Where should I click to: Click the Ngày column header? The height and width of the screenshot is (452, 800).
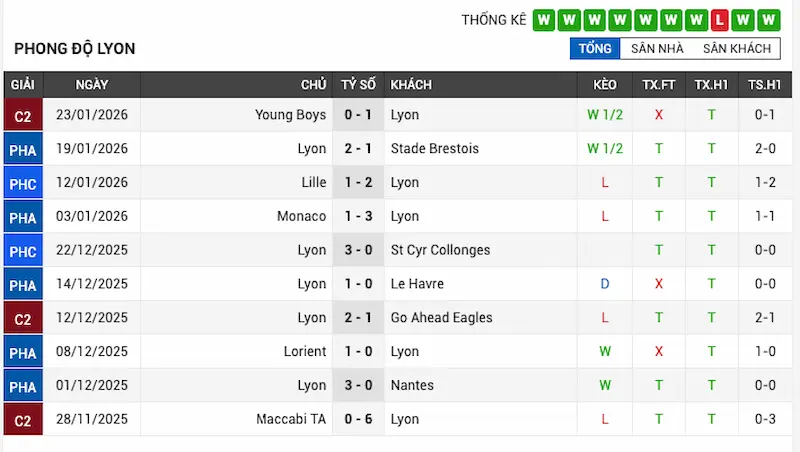(92, 85)
